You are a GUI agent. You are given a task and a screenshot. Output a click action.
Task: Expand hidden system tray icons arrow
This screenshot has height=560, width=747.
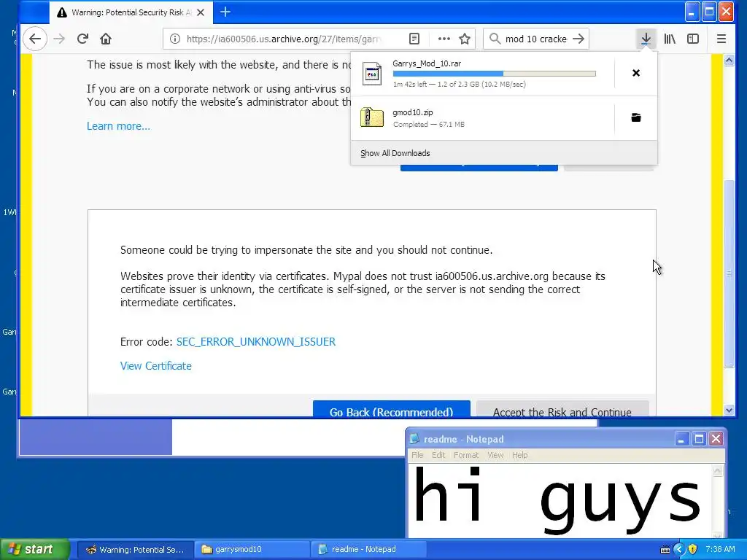click(679, 550)
